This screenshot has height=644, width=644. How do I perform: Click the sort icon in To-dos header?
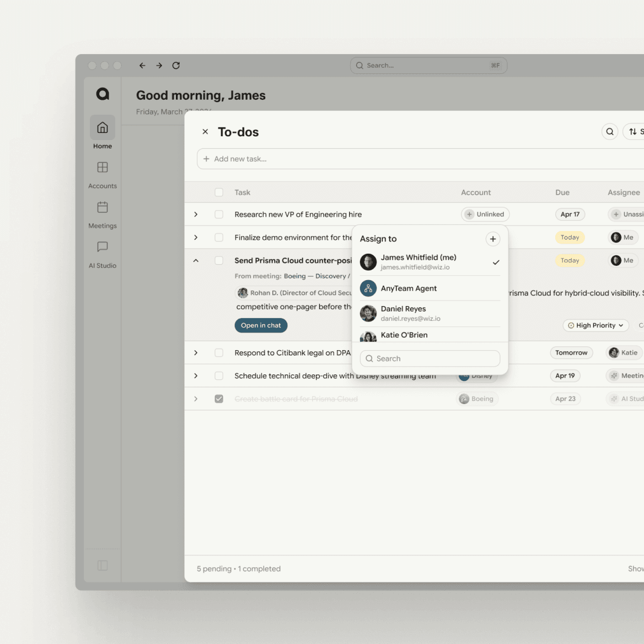tap(632, 131)
